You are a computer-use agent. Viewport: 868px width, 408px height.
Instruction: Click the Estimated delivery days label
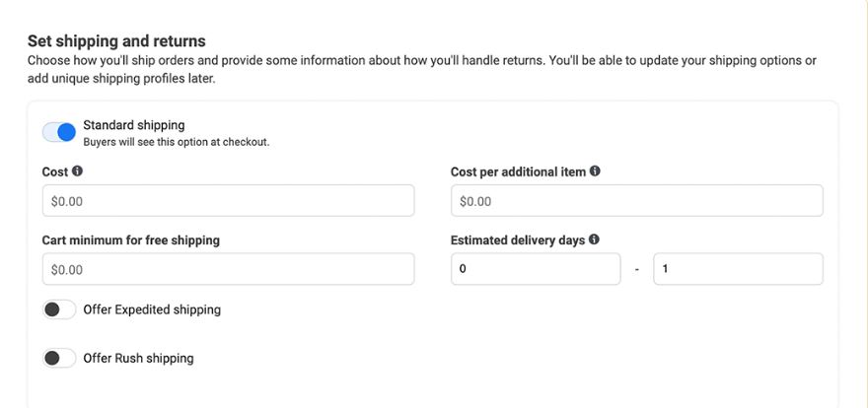pyautogui.click(x=518, y=240)
